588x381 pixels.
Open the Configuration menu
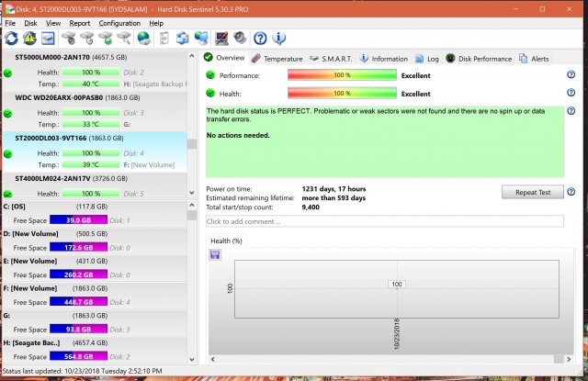pyautogui.click(x=119, y=23)
